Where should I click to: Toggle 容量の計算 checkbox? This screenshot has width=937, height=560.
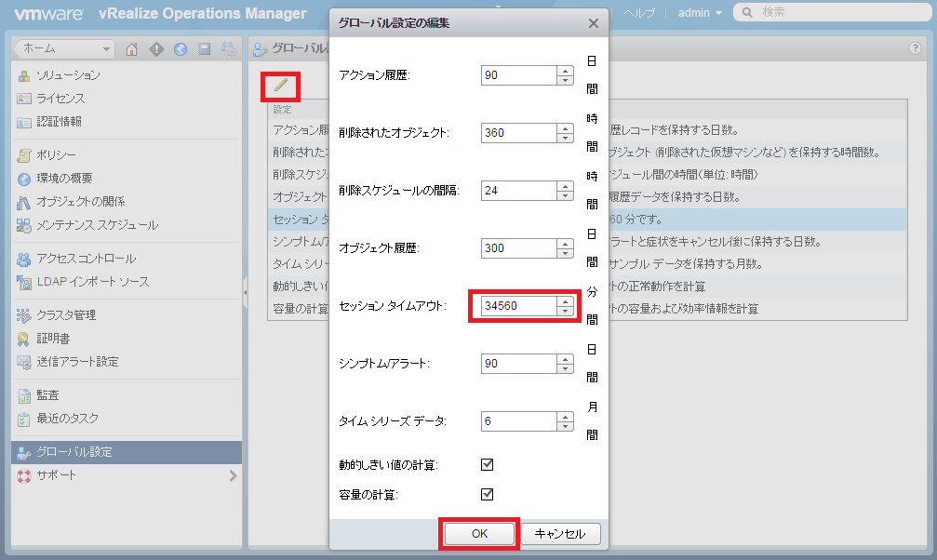tap(487, 494)
